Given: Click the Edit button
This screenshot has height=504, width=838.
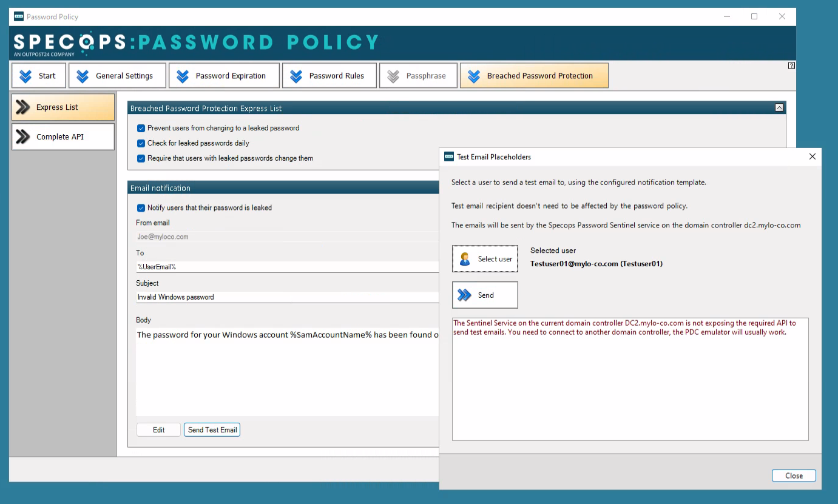Looking at the screenshot, I should pyautogui.click(x=159, y=430).
